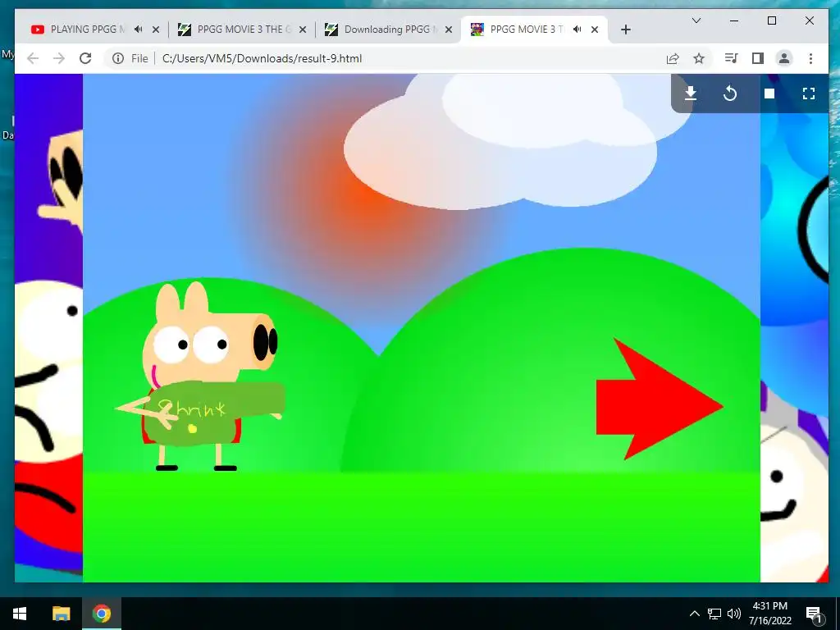The width and height of the screenshot is (840, 630).
Task: Open the Windows Start menu
Action: click(20, 614)
